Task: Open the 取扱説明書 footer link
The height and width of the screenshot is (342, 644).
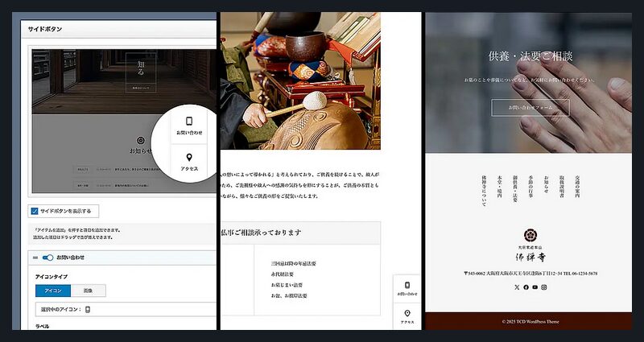Action: click(x=561, y=187)
